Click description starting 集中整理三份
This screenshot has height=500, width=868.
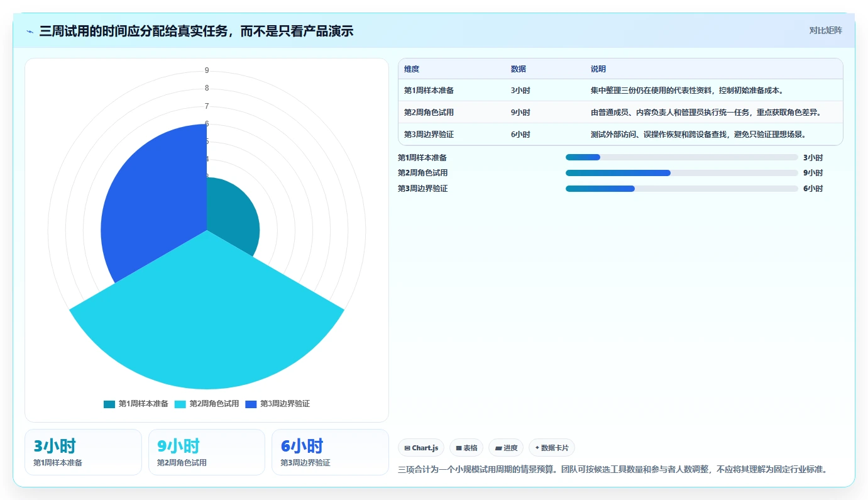click(687, 91)
